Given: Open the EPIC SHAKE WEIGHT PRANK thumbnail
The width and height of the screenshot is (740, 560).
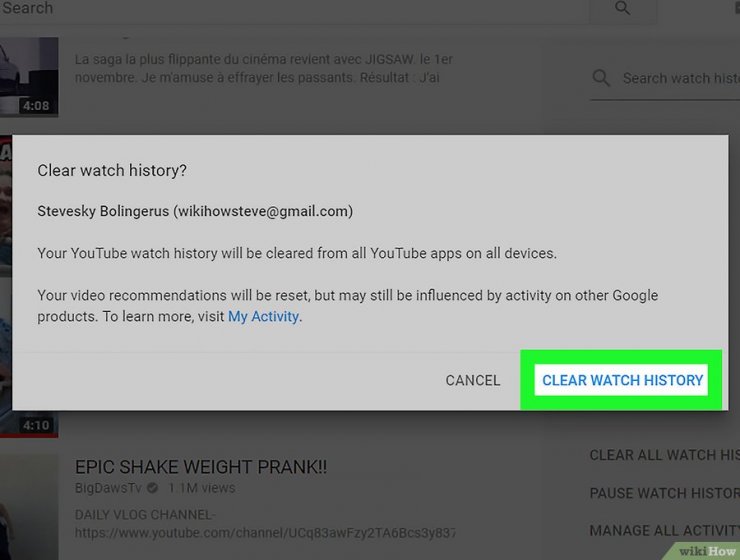Looking at the screenshot, I should (x=29, y=507).
